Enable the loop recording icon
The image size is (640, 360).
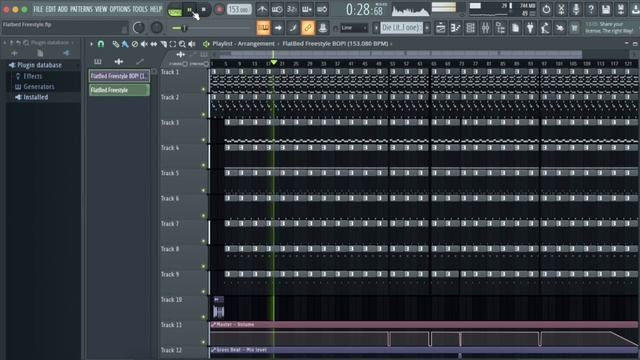point(322,9)
